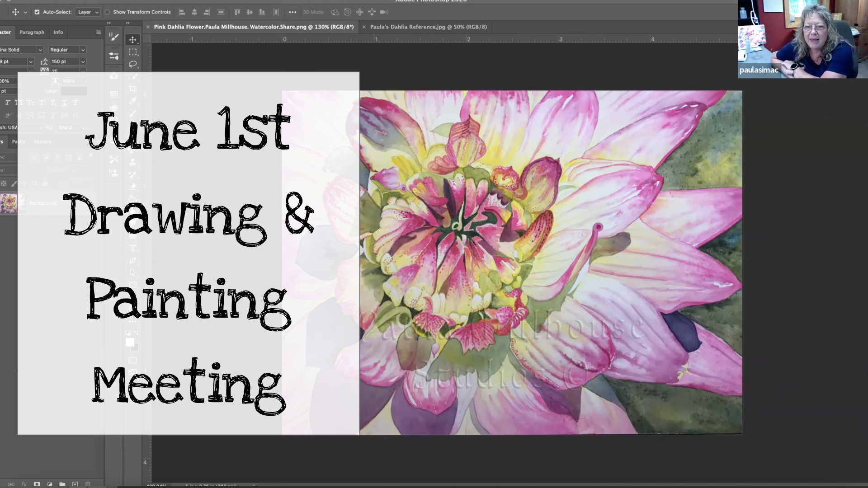
Task: Open the Character panel flyout menu
Action: coord(99,33)
